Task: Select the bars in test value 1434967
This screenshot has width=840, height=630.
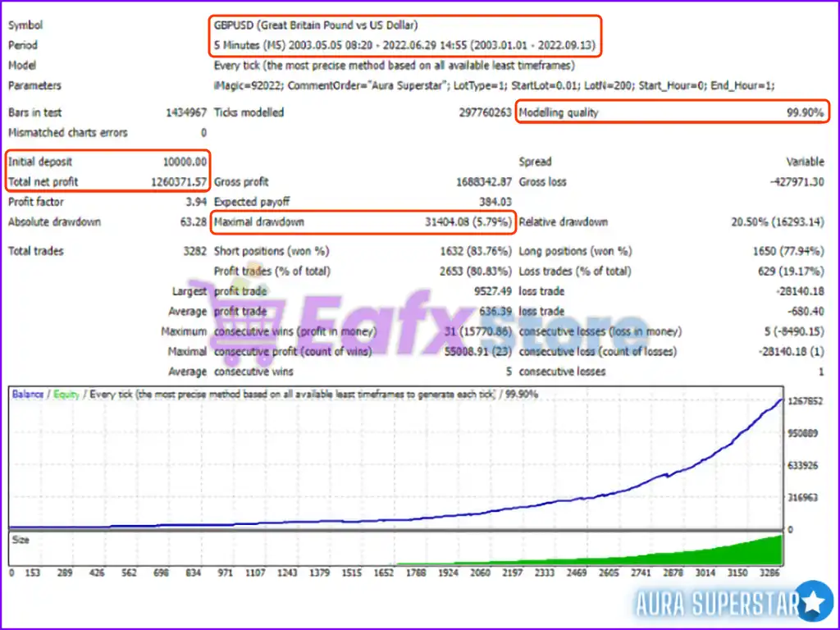Action: [x=186, y=112]
